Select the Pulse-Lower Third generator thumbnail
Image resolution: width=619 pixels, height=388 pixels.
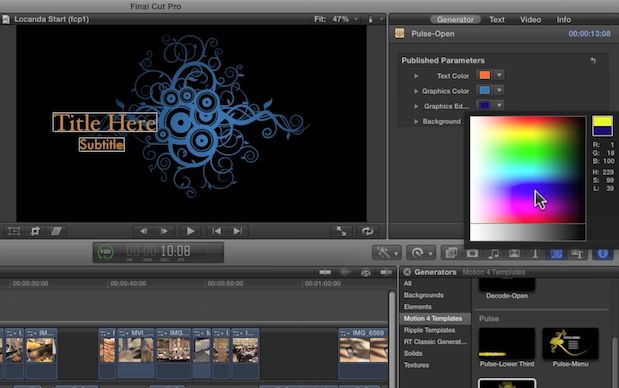(507, 343)
